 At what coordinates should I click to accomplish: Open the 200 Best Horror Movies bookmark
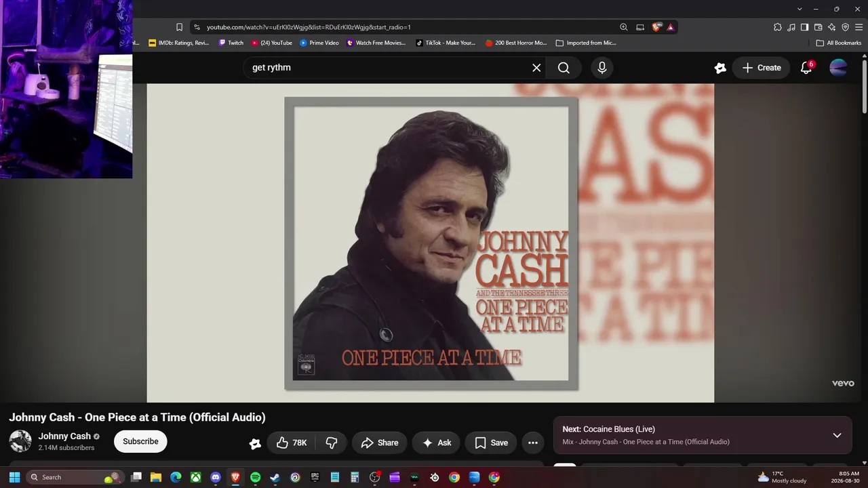[516, 43]
